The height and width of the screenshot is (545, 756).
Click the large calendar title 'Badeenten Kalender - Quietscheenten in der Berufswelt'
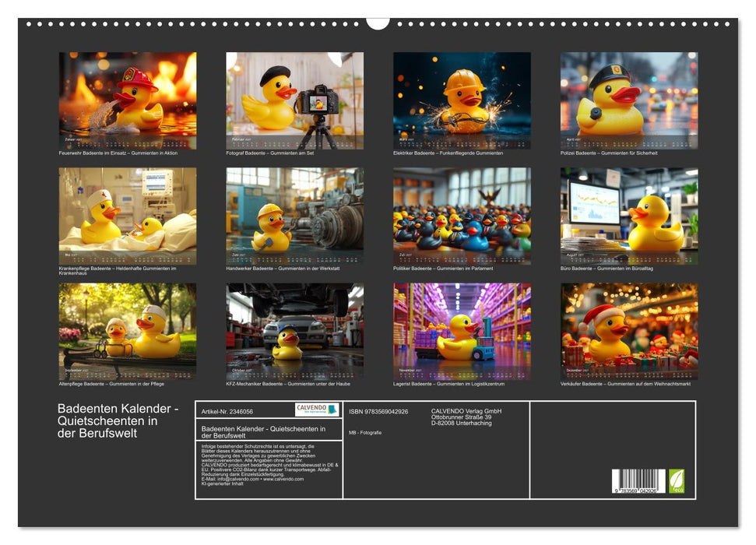(x=118, y=420)
